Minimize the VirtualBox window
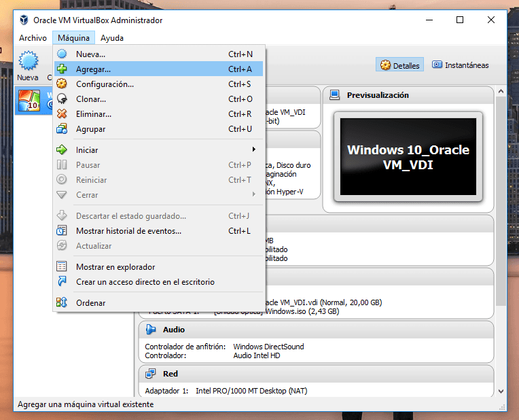The image size is (519, 420). 429,20
